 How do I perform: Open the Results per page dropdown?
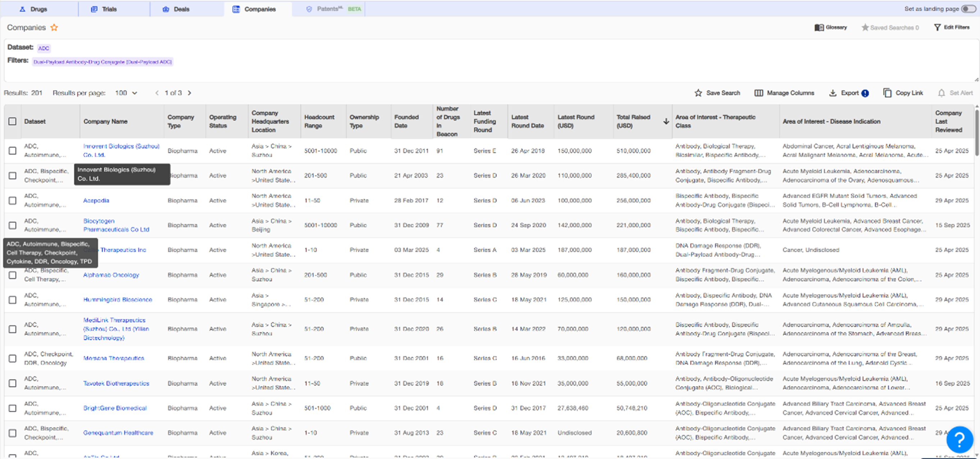click(x=126, y=93)
